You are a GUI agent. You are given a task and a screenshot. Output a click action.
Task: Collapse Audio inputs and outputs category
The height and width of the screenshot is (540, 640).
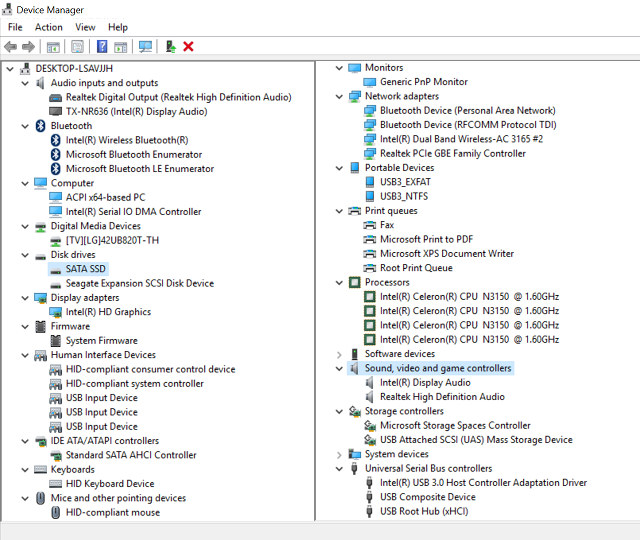click(x=25, y=83)
